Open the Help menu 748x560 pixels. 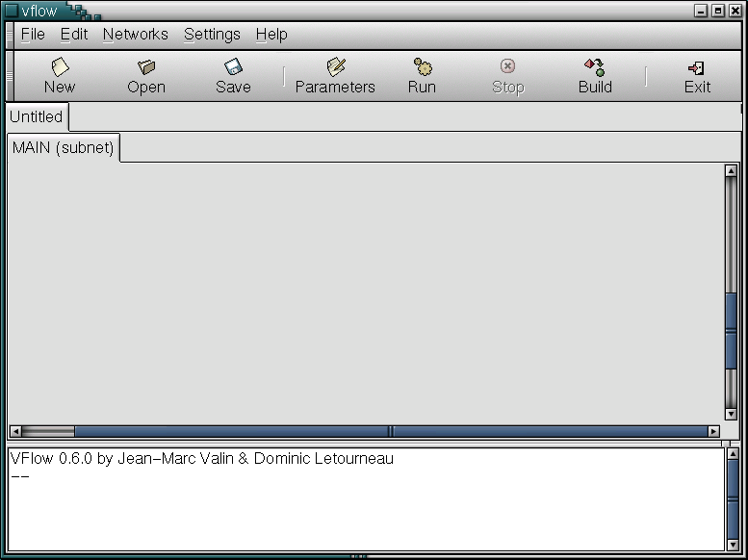tap(271, 35)
